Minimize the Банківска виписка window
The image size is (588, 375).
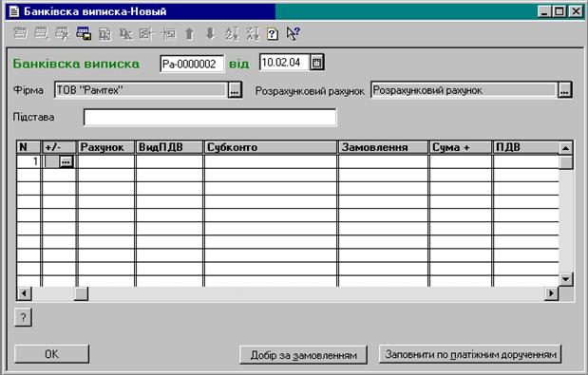[544, 11]
